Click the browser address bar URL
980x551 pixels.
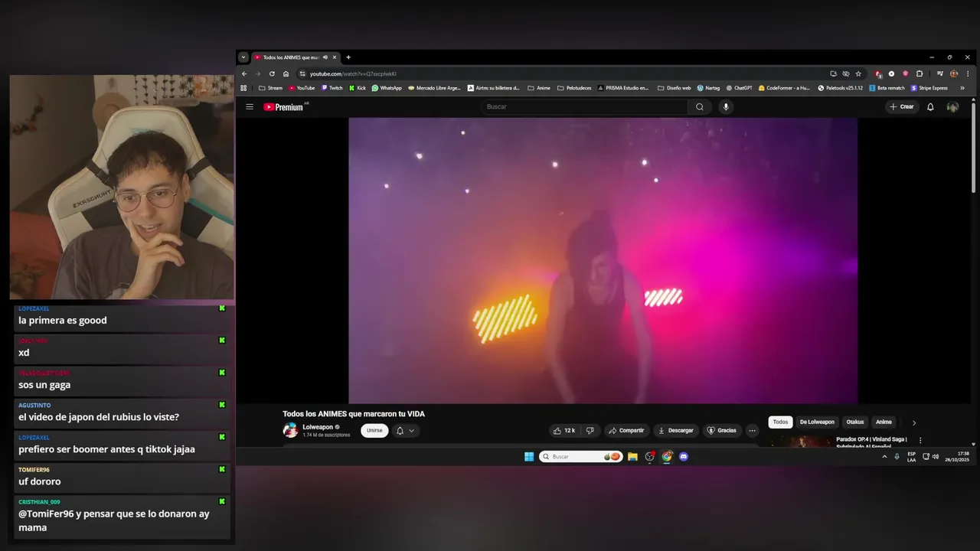353,73
